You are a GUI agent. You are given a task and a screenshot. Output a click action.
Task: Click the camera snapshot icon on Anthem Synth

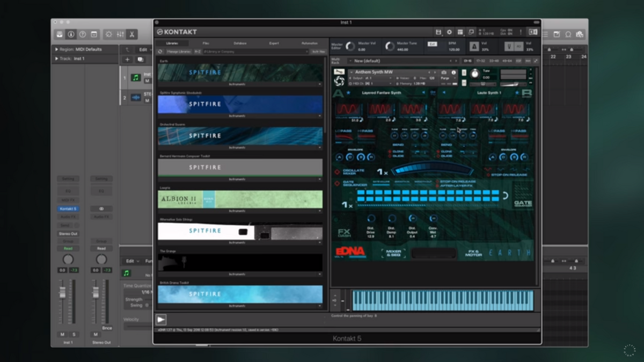(x=444, y=72)
